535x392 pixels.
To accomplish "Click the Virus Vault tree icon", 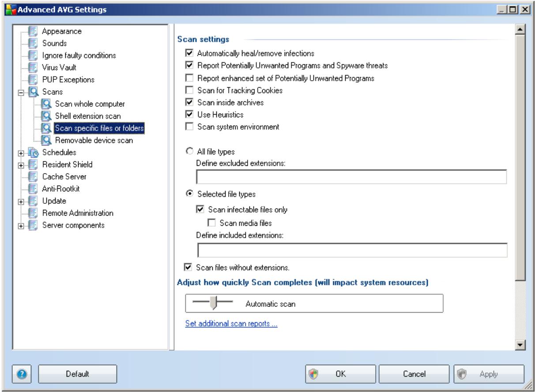I will pyautogui.click(x=32, y=67).
